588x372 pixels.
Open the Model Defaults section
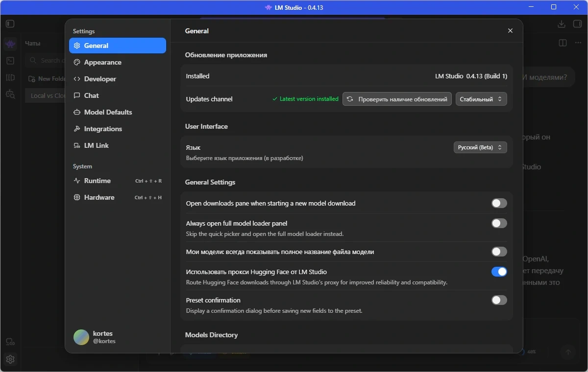pos(118,112)
